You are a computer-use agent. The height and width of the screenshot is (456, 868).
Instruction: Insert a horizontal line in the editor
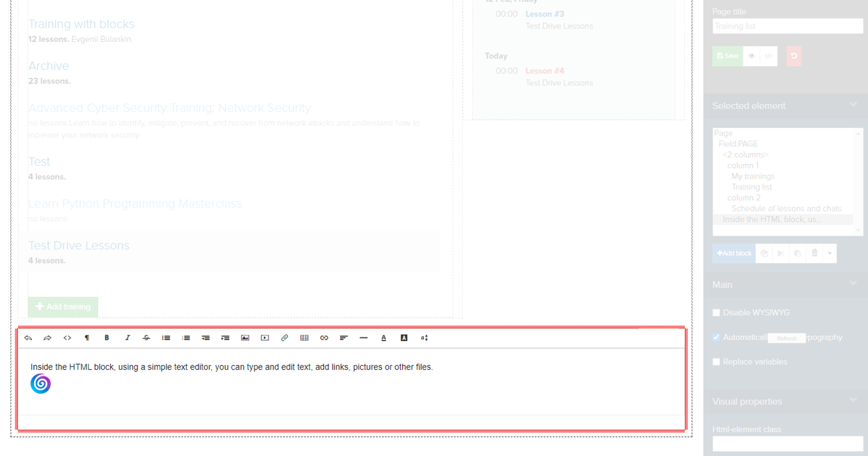tap(364, 337)
